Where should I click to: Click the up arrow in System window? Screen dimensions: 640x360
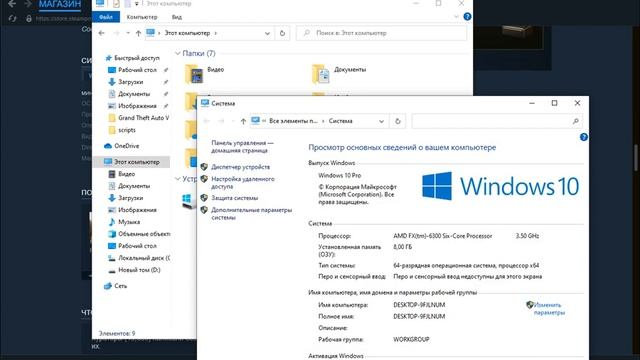click(243, 121)
